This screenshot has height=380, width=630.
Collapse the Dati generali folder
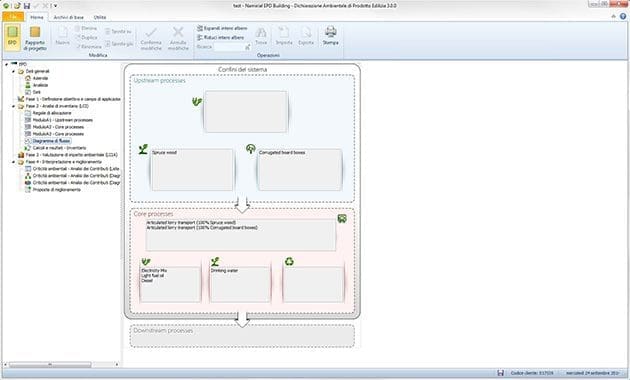(x=14, y=72)
